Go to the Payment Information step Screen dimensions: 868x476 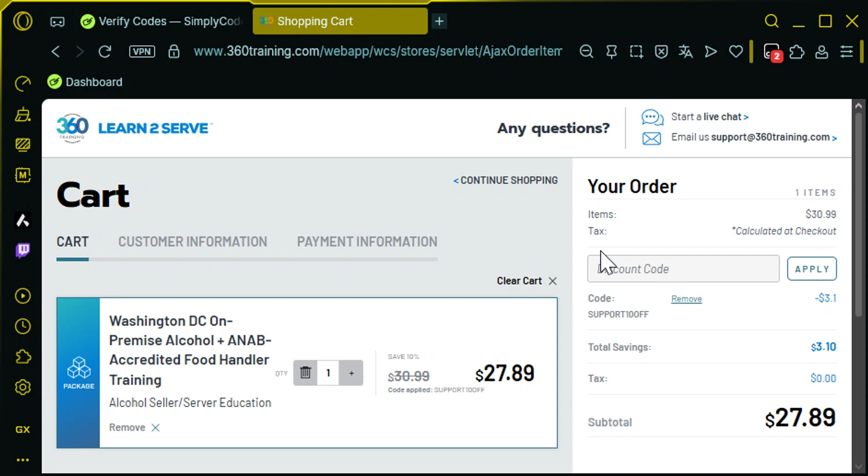click(367, 242)
